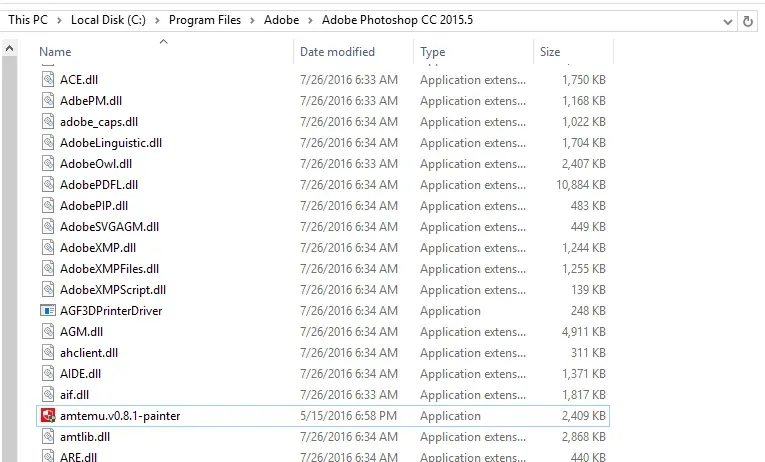
Task: Click the 4,911 KB size value
Action: point(584,331)
